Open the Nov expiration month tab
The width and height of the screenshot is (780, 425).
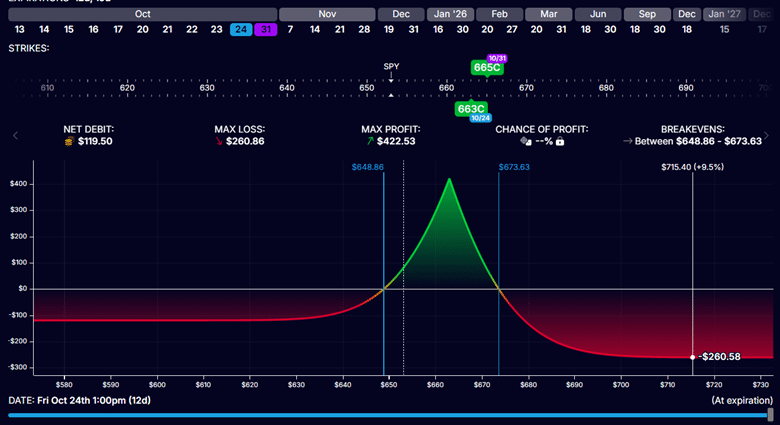click(326, 15)
